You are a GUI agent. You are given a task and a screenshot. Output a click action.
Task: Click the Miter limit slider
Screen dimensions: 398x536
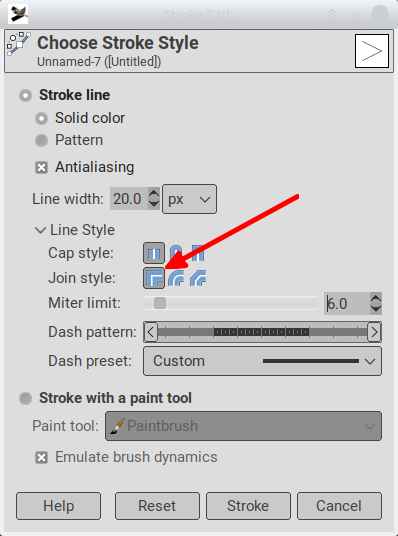coord(230,303)
